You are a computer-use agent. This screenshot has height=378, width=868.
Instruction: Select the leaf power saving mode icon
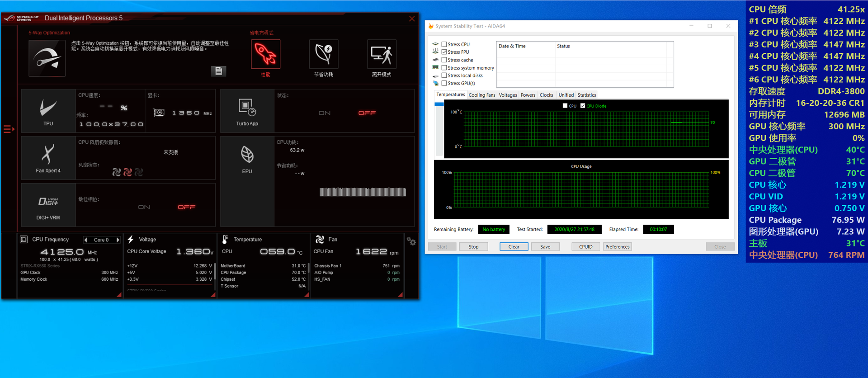click(x=324, y=54)
